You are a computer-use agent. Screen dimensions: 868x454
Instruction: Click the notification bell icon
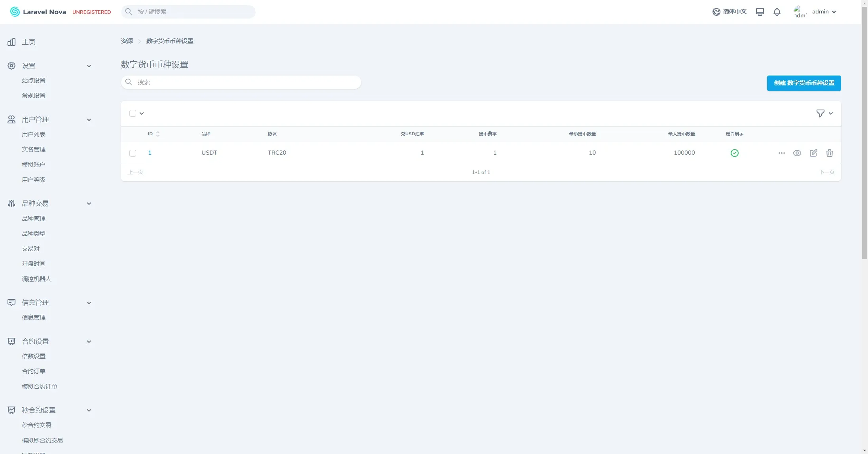tap(777, 12)
